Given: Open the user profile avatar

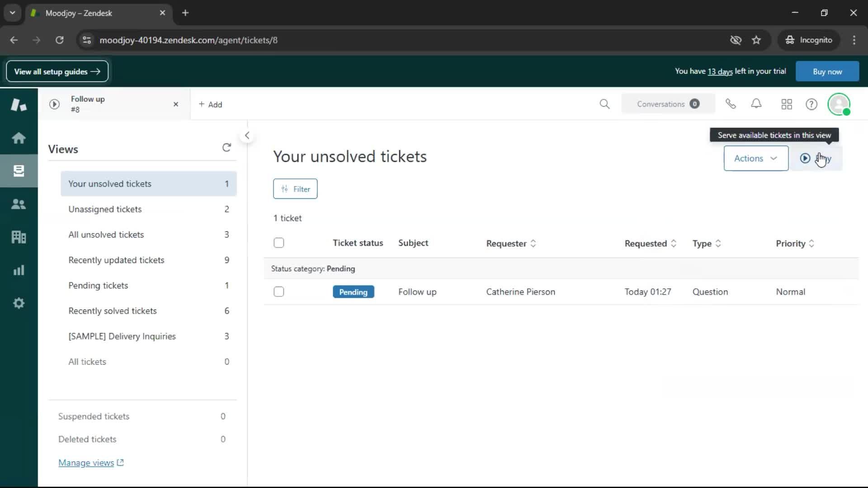Looking at the screenshot, I should (839, 104).
